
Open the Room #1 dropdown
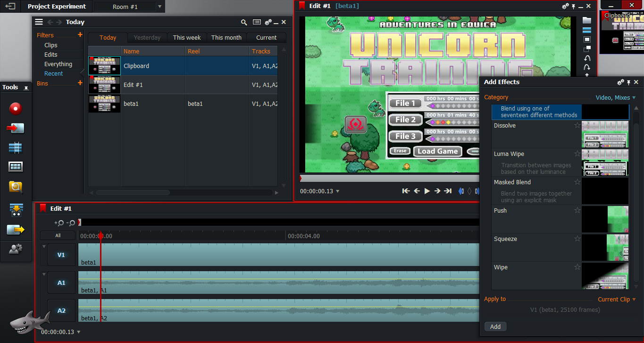coord(159,7)
